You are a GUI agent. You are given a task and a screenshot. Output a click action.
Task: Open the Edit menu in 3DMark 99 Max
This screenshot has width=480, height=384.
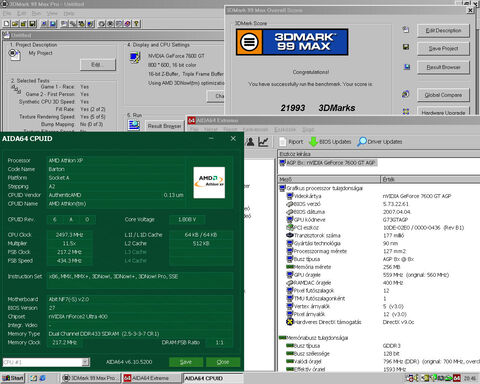pos(21,14)
